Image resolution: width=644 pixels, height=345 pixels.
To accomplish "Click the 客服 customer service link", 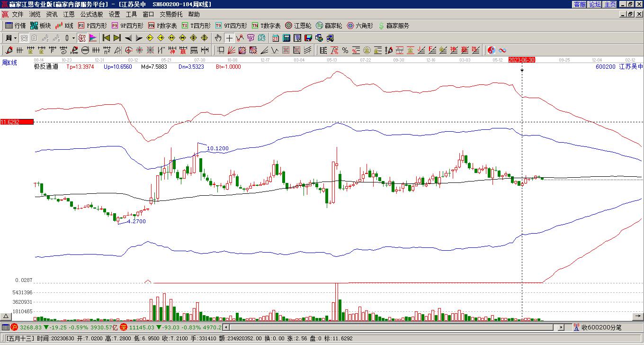I will tap(580, 4).
